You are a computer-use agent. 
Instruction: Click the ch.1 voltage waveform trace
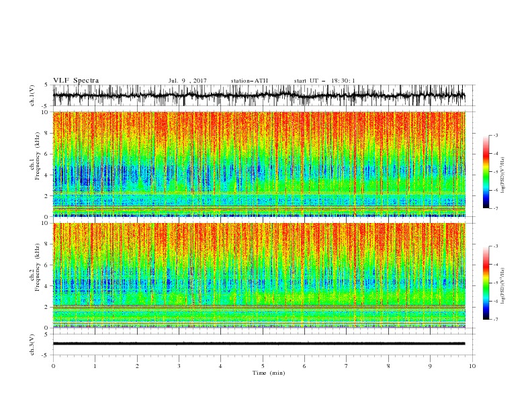(259, 95)
